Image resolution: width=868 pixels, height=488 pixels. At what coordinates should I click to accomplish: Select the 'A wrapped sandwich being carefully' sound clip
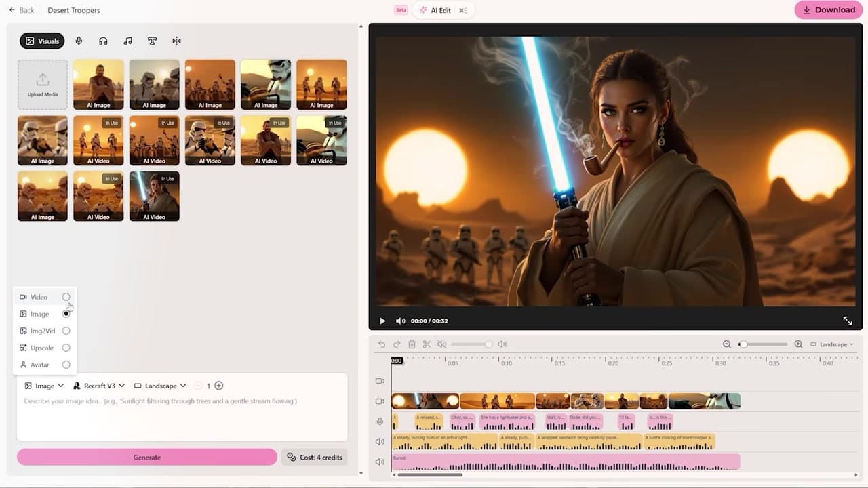click(x=588, y=442)
